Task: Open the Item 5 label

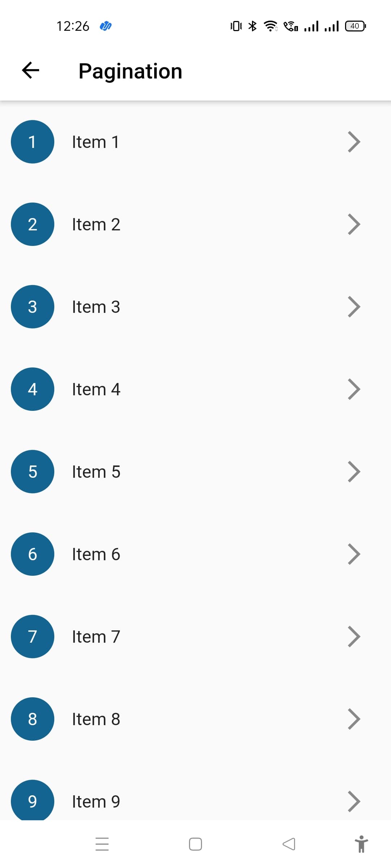Action: click(96, 472)
